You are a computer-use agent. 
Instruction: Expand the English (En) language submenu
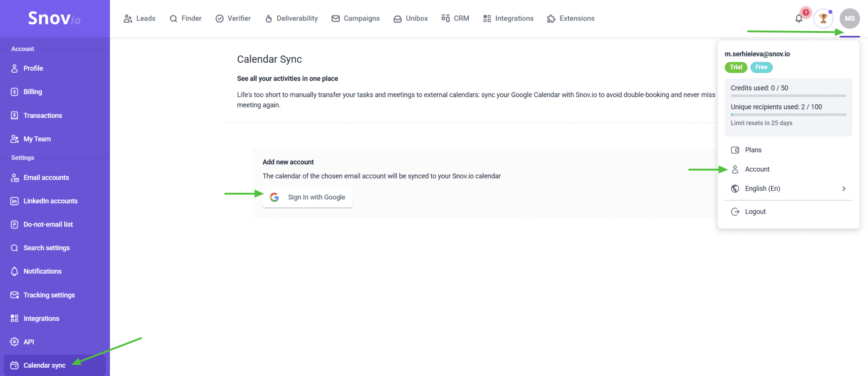click(788, 188)
